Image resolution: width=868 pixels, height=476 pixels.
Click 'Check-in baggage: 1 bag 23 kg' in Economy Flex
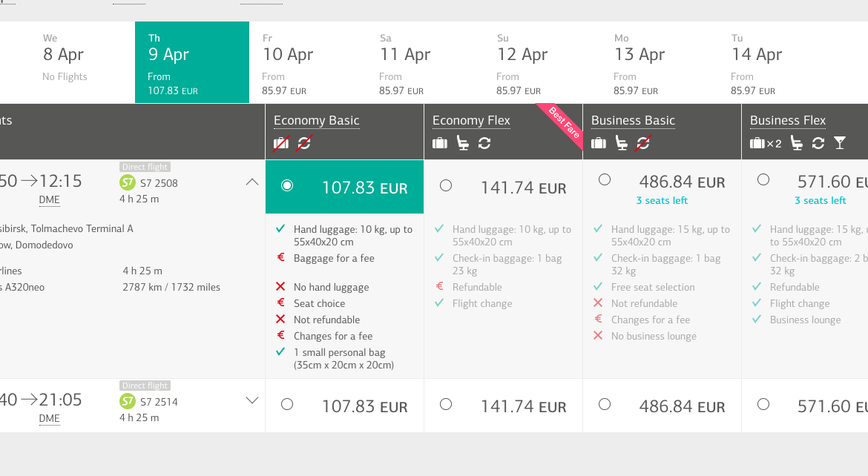coord(507,265)
